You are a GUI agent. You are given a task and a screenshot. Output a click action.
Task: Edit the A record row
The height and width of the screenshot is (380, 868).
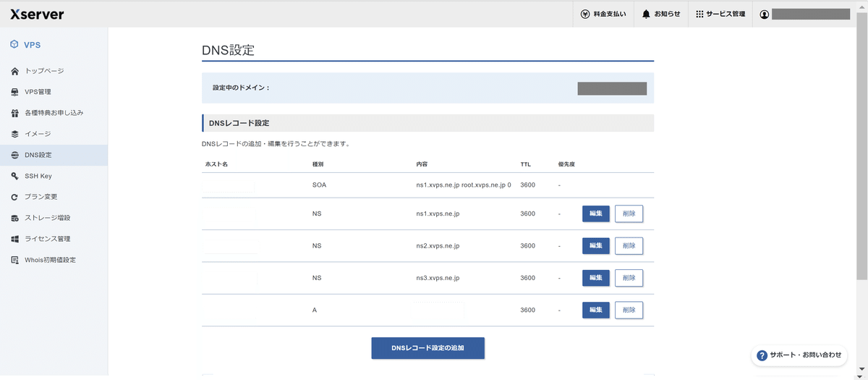[x=596, y=310]
